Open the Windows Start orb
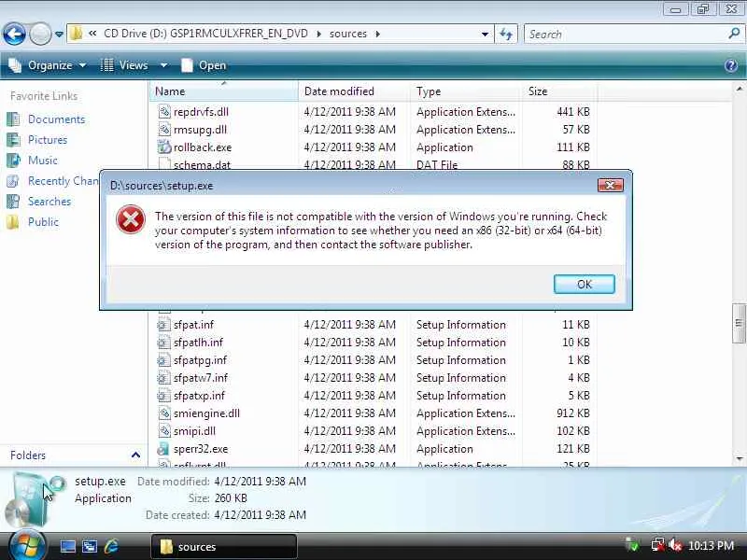Image resolution: width=747 pixels, height=560 pixels. (x=27, y=546)
